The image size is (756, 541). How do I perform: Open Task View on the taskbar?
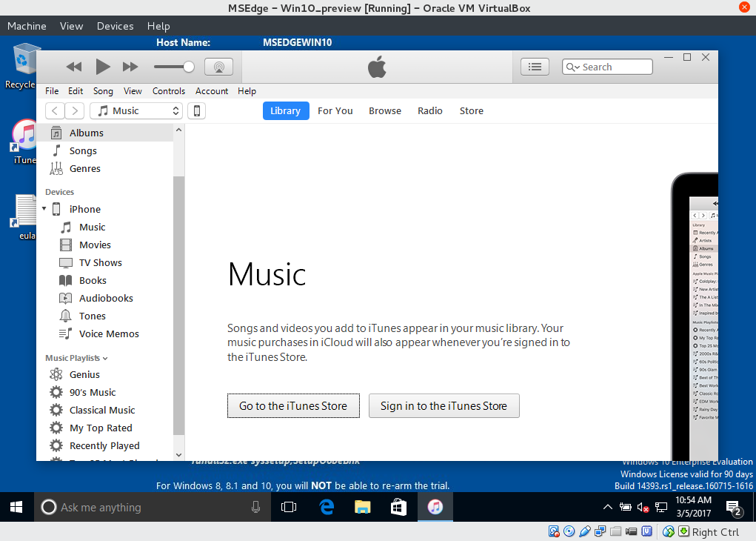pos(289,507)
